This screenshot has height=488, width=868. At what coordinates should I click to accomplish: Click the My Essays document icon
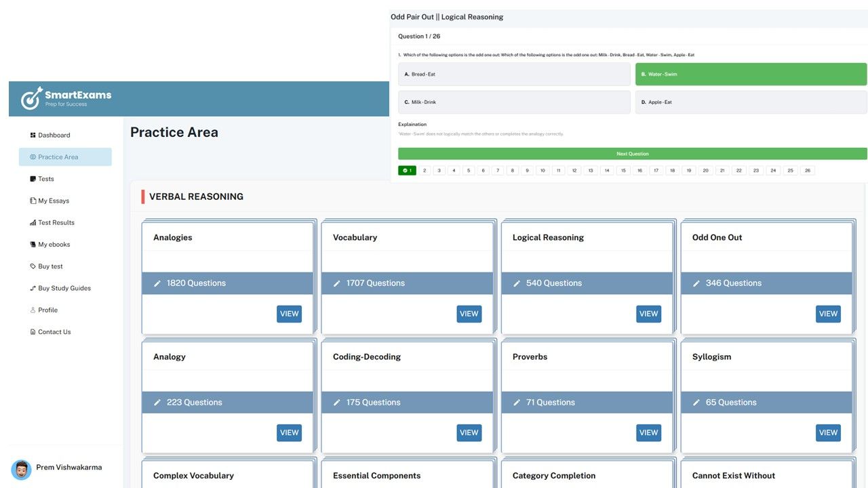(x=33, y=201)
